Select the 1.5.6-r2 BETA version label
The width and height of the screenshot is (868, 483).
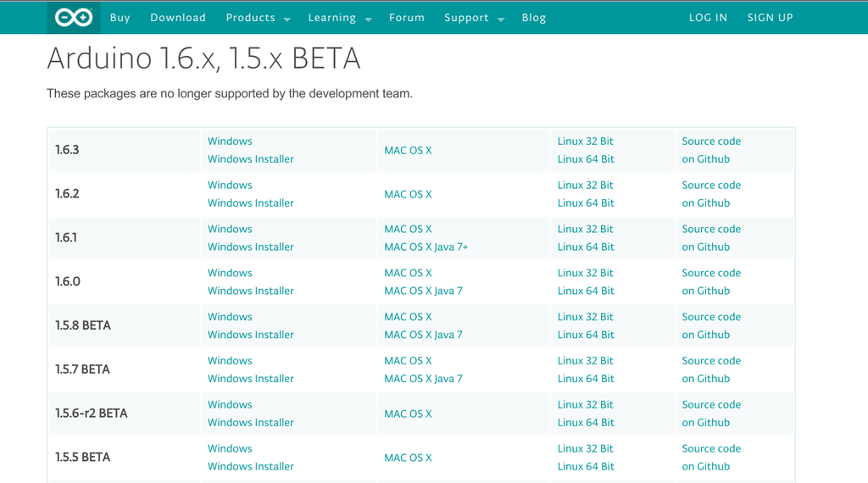pyautogui.click(x=92, y=414)
